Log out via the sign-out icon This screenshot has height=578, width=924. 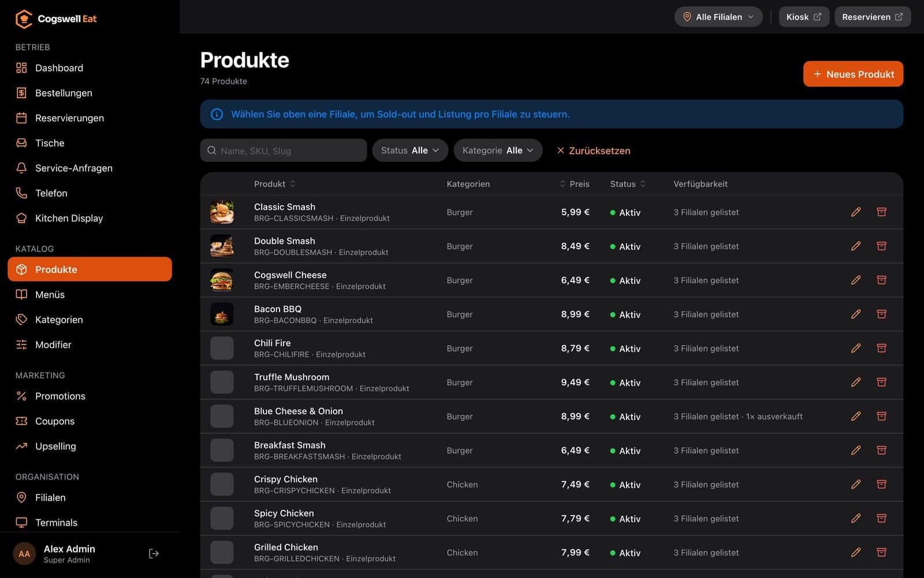[x=154, y=554]
